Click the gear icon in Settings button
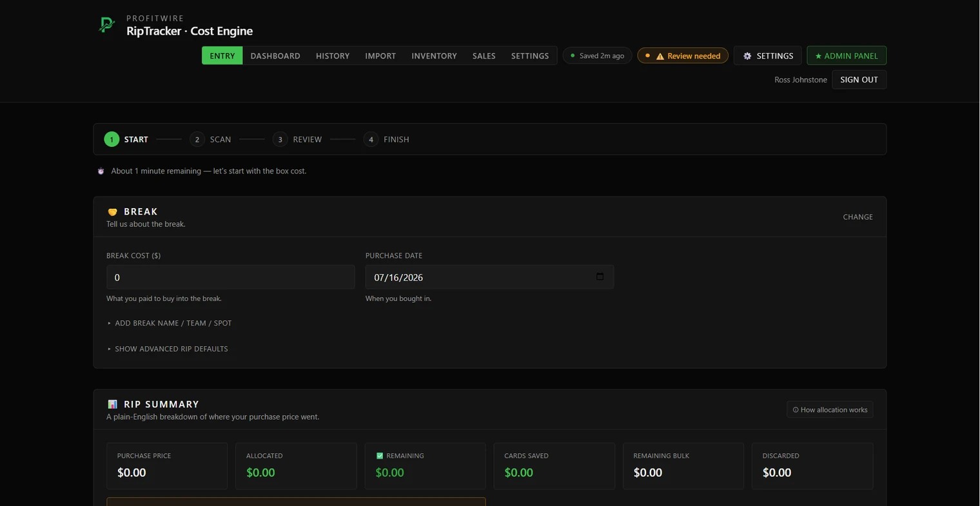This screenshot has height=506, width=980. click(x=747, y=56)
